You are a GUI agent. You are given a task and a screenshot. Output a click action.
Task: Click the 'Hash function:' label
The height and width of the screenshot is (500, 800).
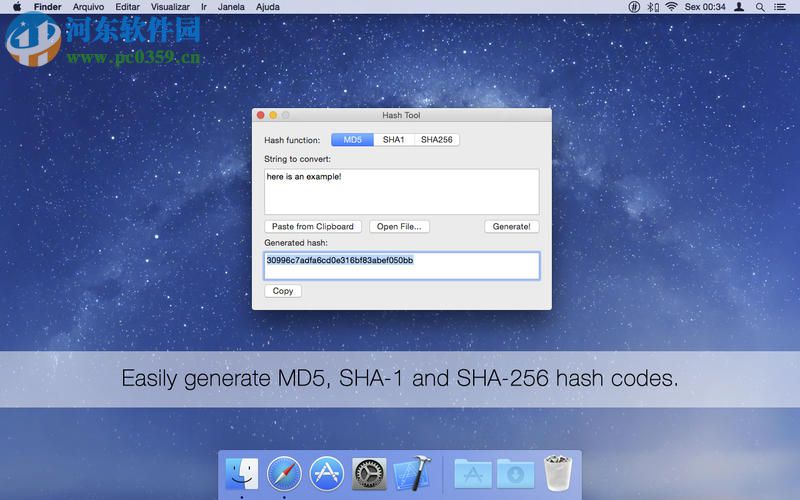click(x=292, y=140)
